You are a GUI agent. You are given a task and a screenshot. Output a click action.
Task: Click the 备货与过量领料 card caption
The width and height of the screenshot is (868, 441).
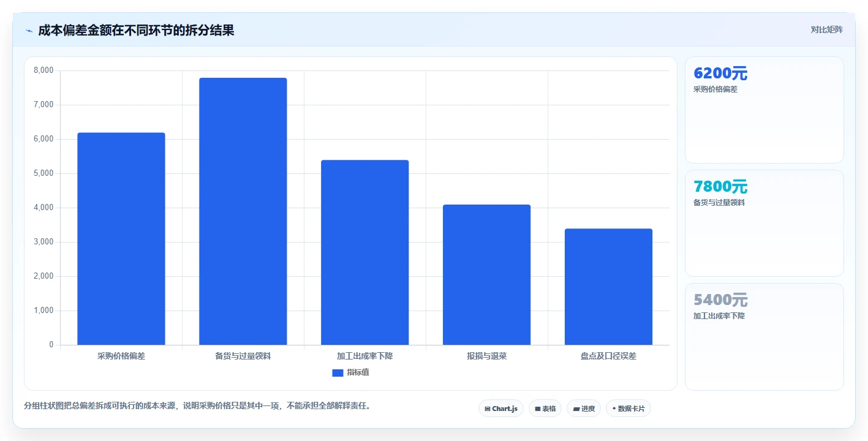tap(719, 203)
